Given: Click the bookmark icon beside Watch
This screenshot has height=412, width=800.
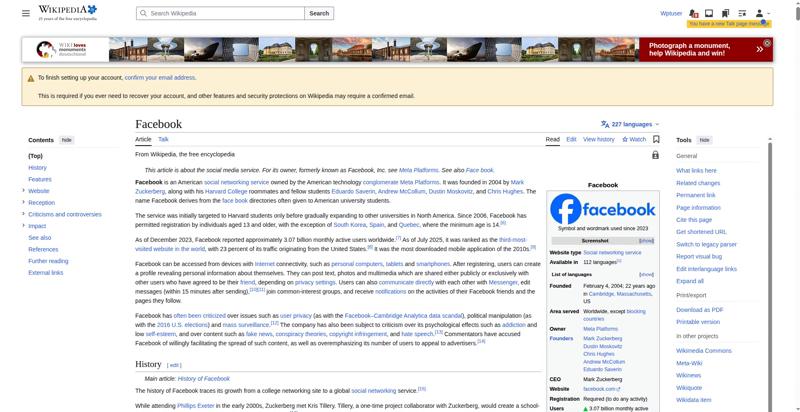Looking at the screenshot, I should click(x=656, y=139).
